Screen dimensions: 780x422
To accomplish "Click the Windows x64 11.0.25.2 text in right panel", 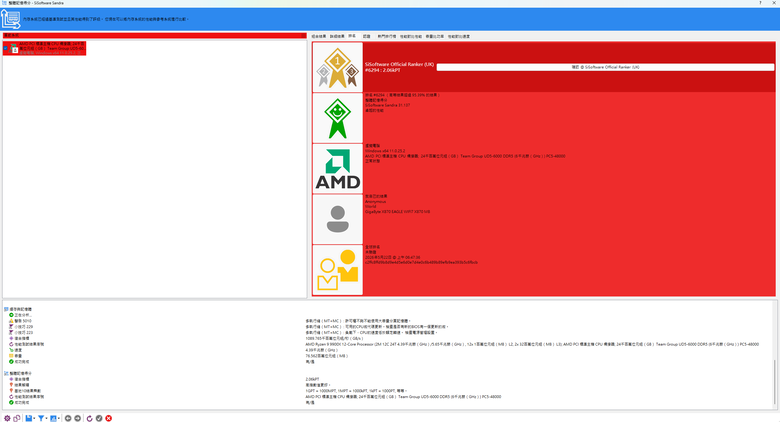I will pos(385,151).
